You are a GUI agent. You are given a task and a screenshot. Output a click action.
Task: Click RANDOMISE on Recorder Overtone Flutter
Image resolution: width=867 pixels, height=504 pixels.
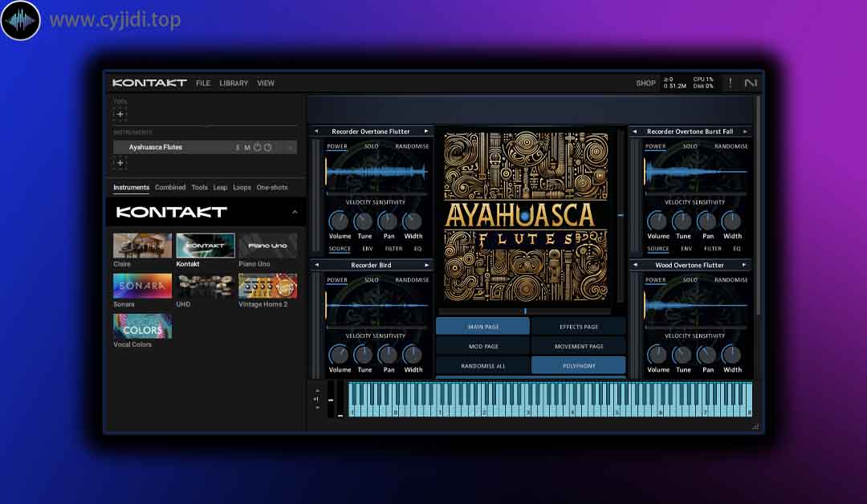pos(412,146)
